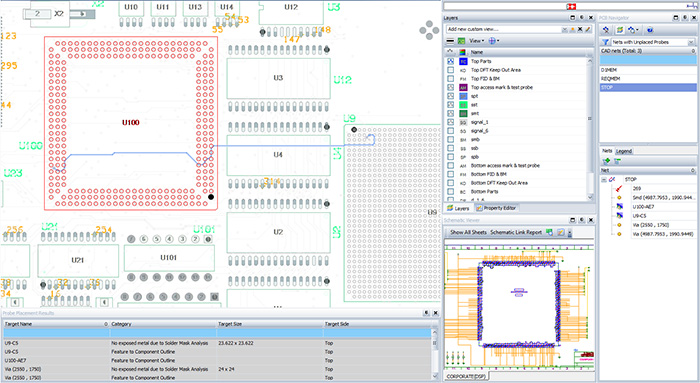
Task: Click the U100-AE7 pin icon in net tree
Action: pos(619,207)
